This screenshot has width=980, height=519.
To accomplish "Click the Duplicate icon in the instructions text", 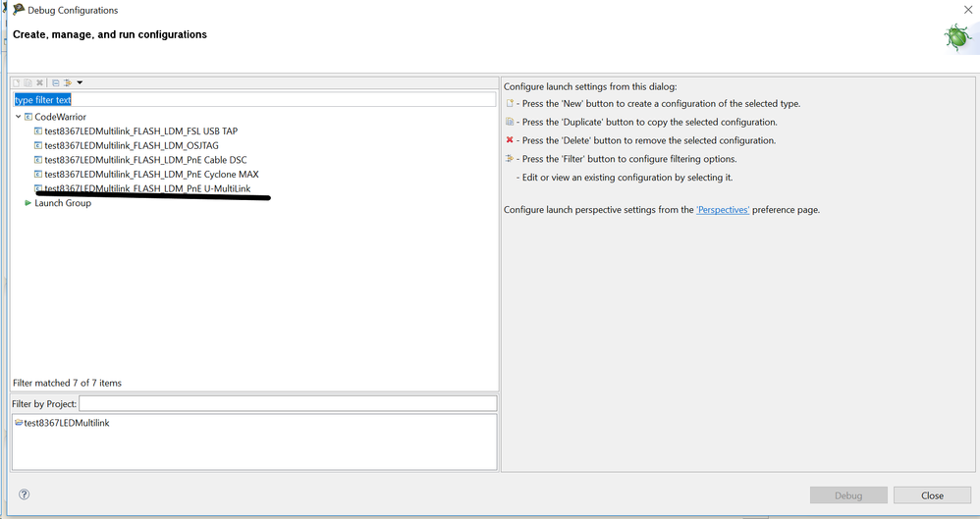I will pos(510,122).
